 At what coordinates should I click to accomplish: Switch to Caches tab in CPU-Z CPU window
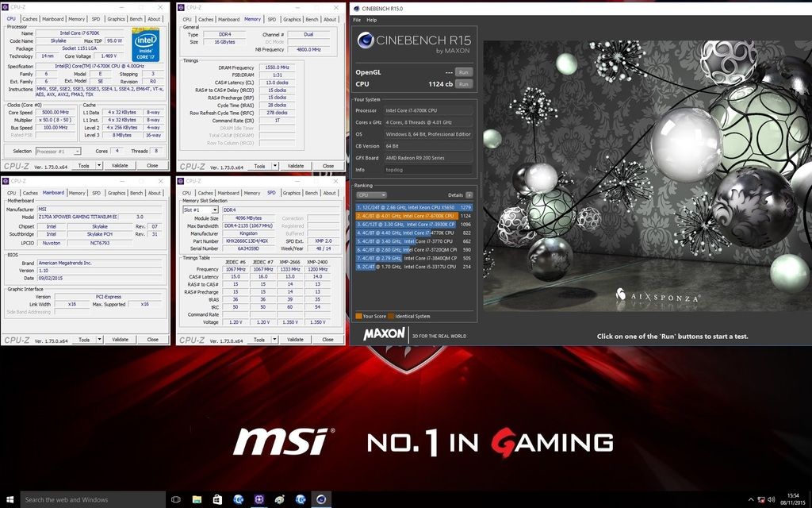click(x=30, y=19)
